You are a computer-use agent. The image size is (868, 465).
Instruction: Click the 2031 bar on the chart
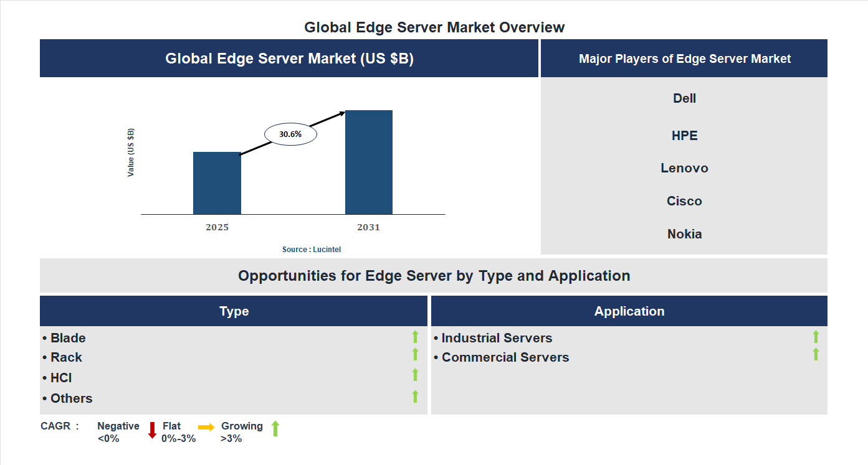click(368, 162)
